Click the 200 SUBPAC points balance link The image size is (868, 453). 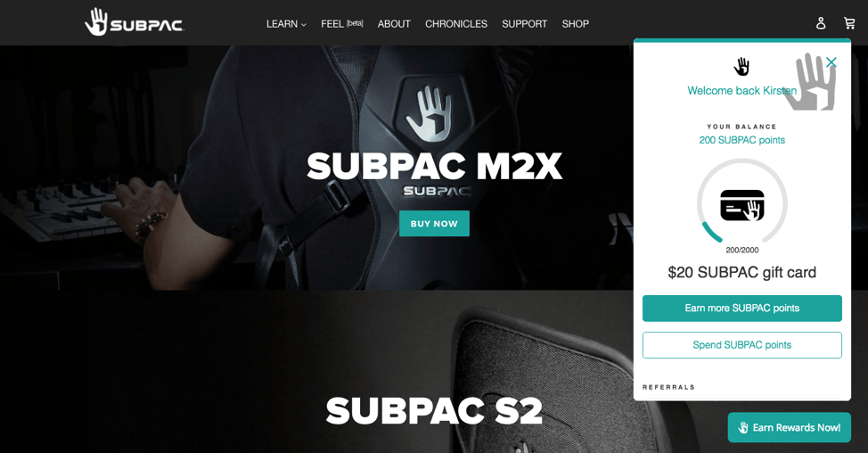741,140
